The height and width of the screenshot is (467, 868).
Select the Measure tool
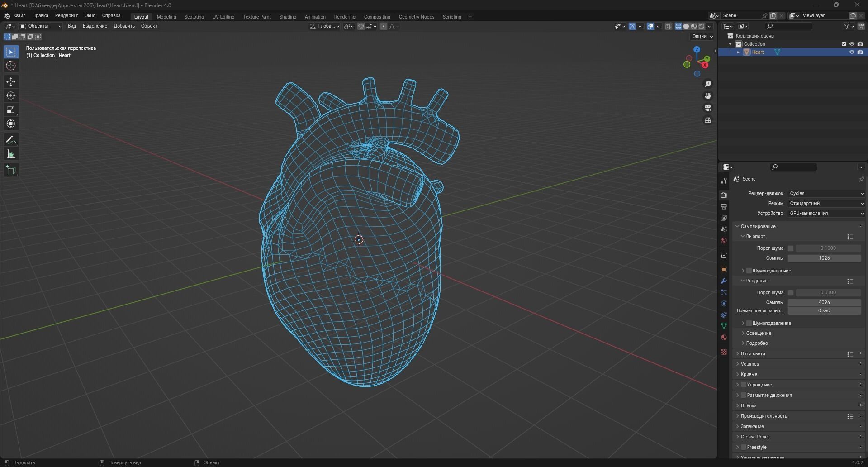(x=11, y=154)
